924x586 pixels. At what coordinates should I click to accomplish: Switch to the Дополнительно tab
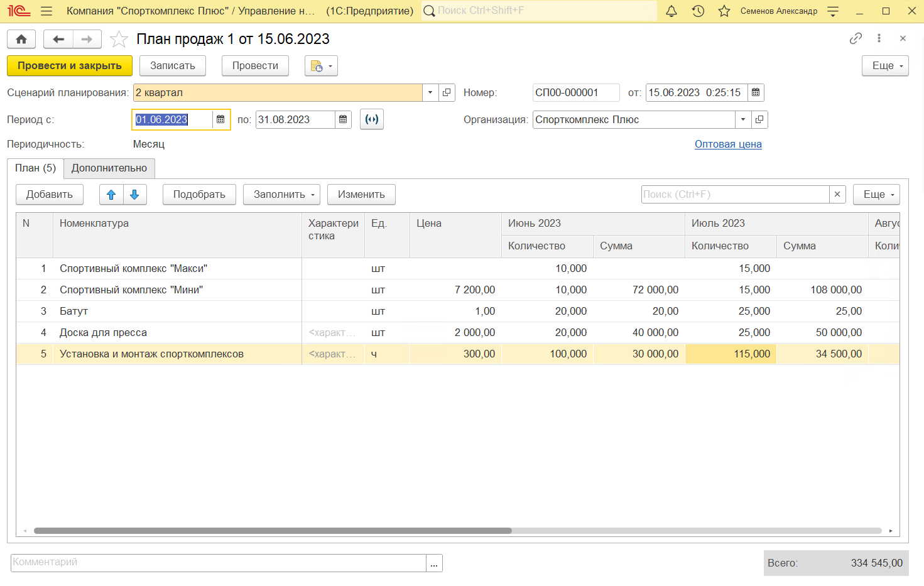coord(109,168)
